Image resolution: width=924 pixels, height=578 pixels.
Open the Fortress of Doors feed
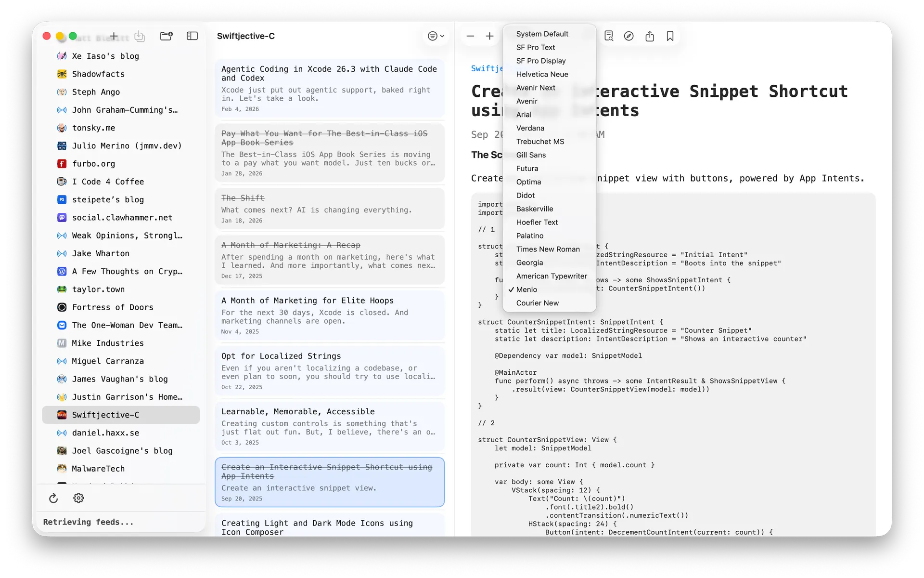pos(121,307)
